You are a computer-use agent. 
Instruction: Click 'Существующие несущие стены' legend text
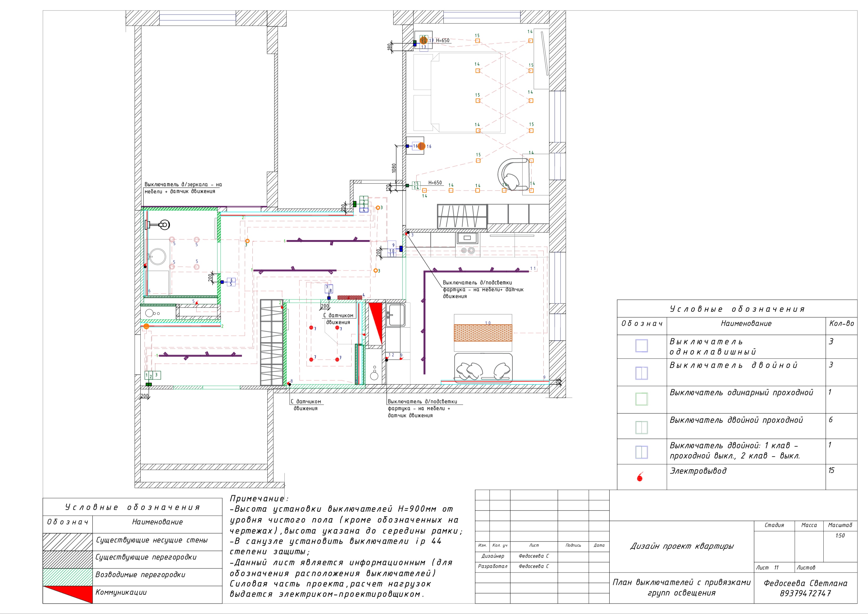tap(152, 540)
